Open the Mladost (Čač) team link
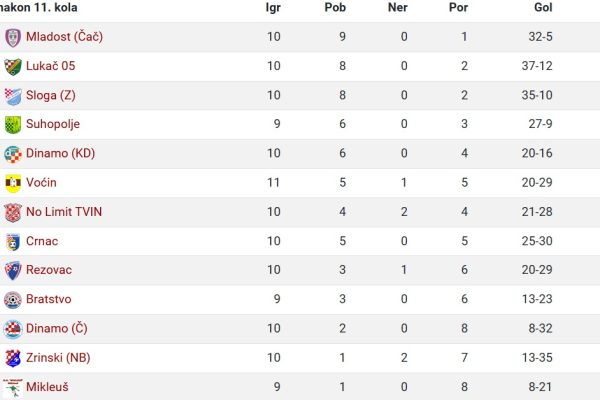Image resolution: width=600 pixels, height=400 pixels. (x=64, y=37)
